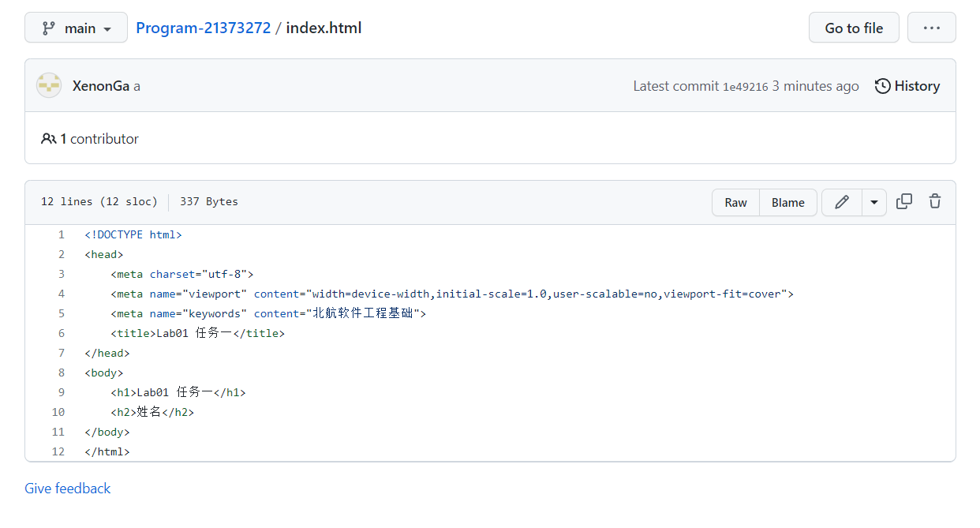Click the closing </html> tag line
The width and height of the screenshot is (980, 528).
107,451
